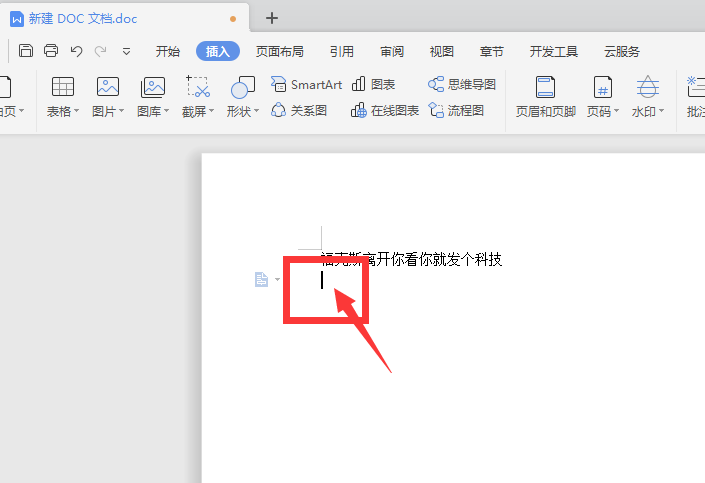Expand the 水印 dropdown arrow
Screen dimensions: 705x483
pyautogui.click(x=661, y=111)
